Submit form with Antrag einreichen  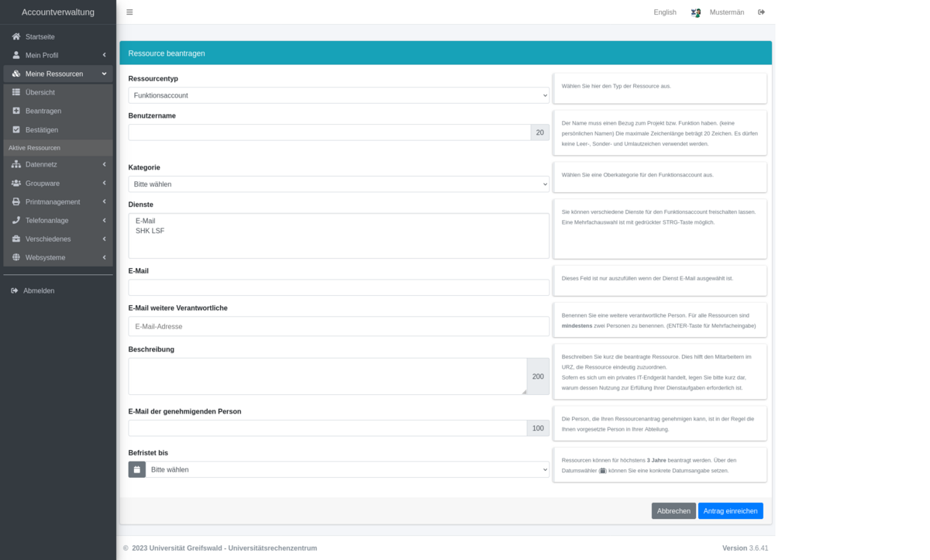(x=730, y=511)
